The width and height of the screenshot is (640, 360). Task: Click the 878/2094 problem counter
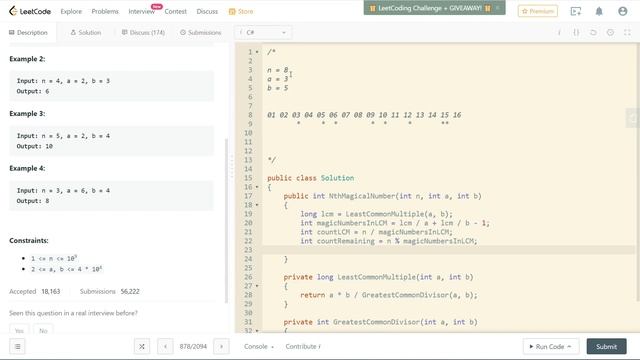[193, 347]
